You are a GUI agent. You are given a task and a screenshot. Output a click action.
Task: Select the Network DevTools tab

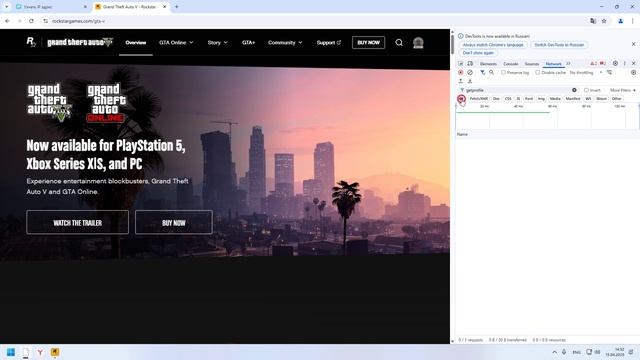click(553, 64)
